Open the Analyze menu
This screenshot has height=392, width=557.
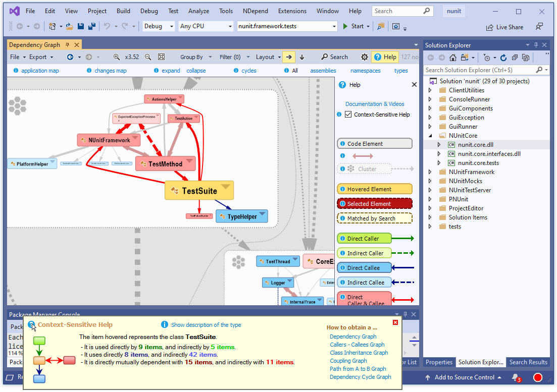click(x=198, y=11)
